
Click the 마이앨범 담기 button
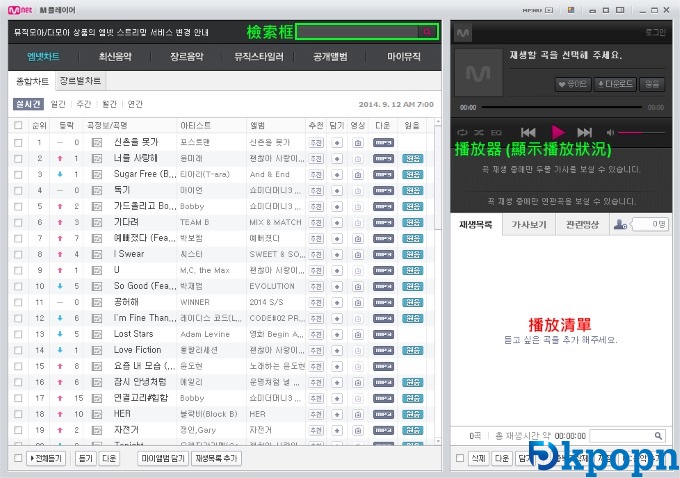tap(163, 458)
